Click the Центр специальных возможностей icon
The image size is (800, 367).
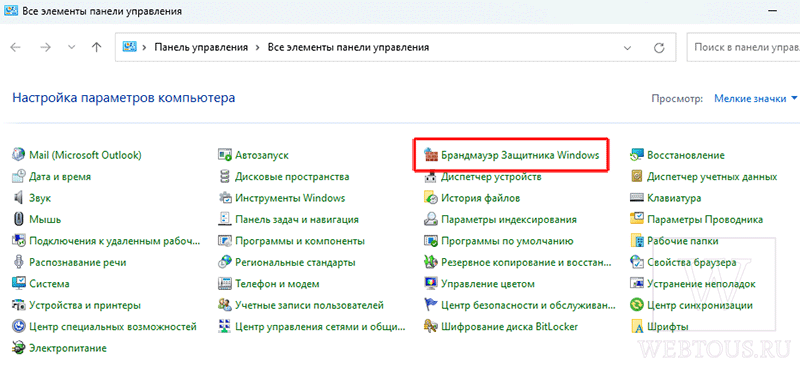[x=18, y=326]
